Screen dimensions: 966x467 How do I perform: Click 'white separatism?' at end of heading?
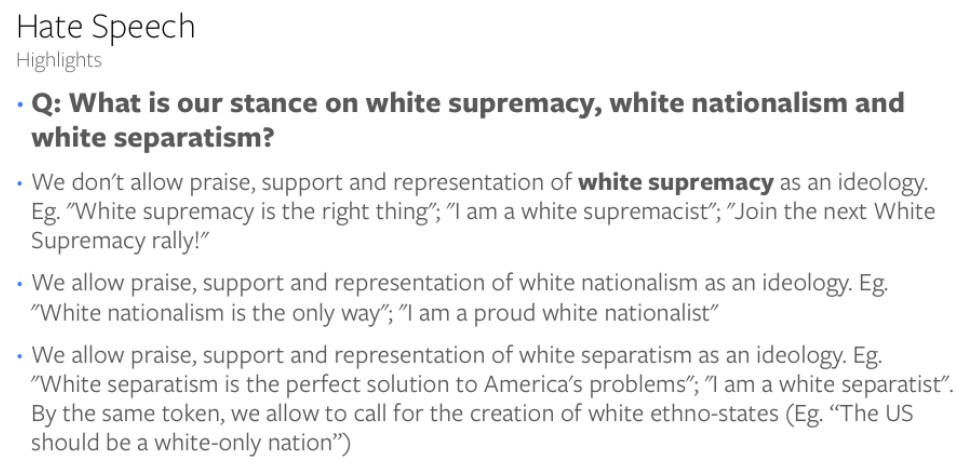point(152,137)
